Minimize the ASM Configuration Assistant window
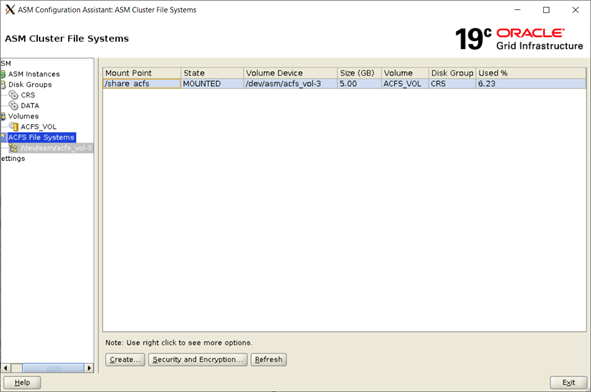The width and height of the screenshot is (591, 392). (518, 10)
